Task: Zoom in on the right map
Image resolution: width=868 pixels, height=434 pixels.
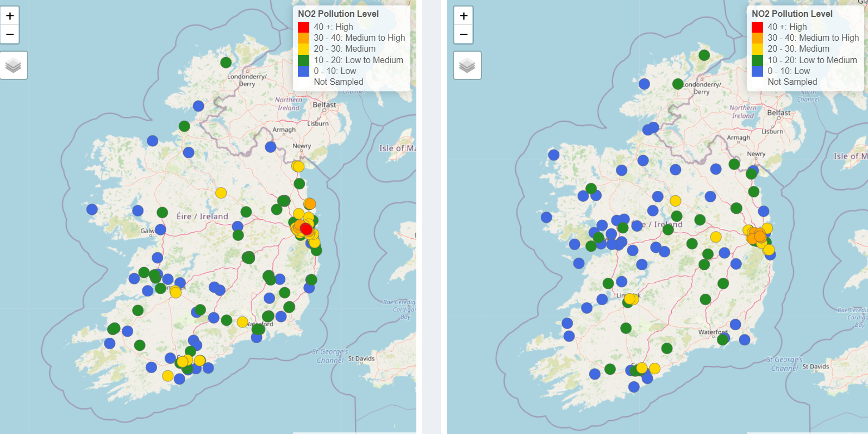Action: coord(464,16)
